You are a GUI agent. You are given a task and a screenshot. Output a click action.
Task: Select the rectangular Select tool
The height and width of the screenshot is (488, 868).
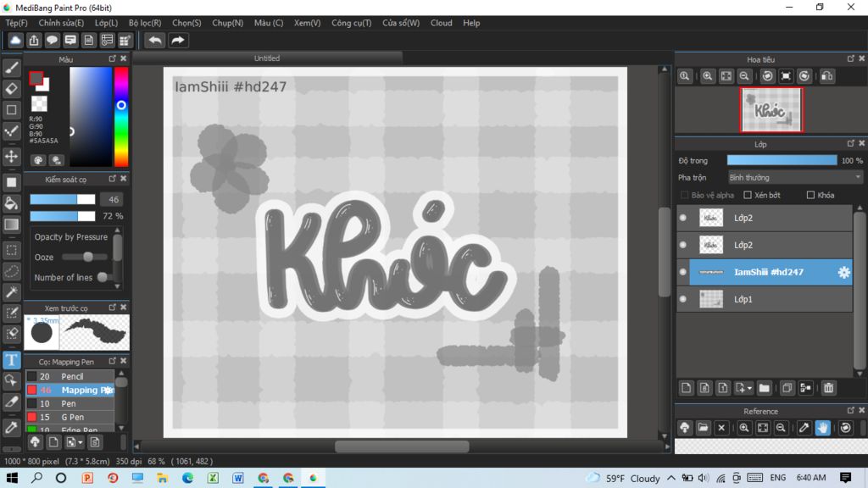click(12, 250)
